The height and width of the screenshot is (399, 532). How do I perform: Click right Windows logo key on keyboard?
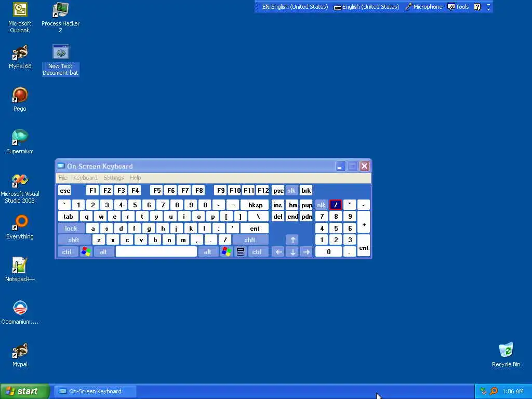click(x=227, y=252)
